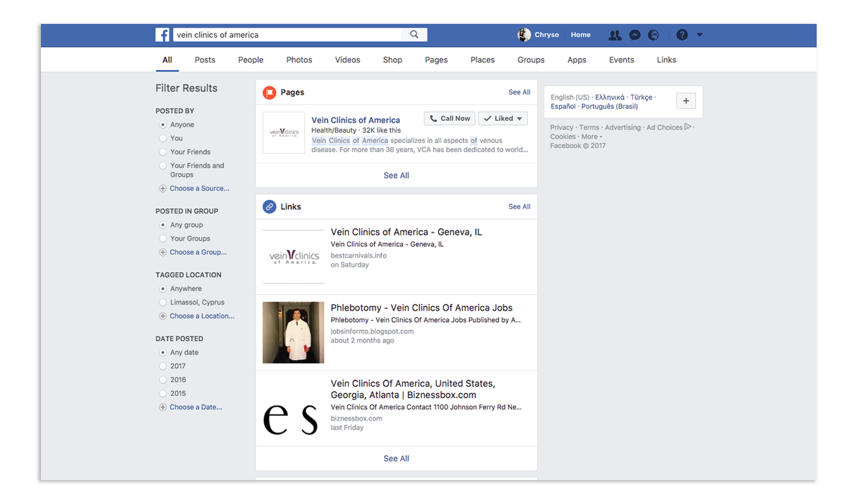Switch to Apps tab

click(577, 60)
